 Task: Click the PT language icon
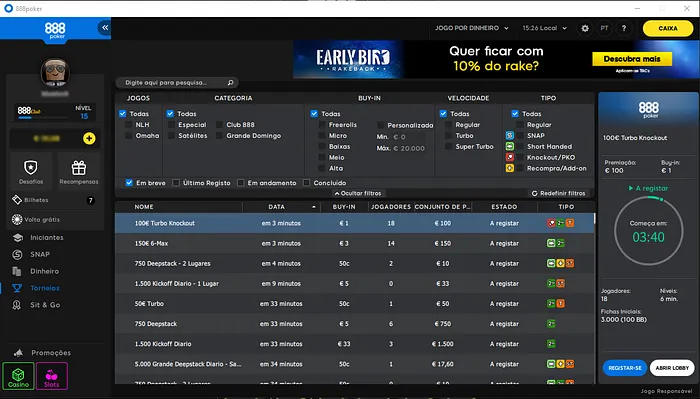click(x=604, y=28)
